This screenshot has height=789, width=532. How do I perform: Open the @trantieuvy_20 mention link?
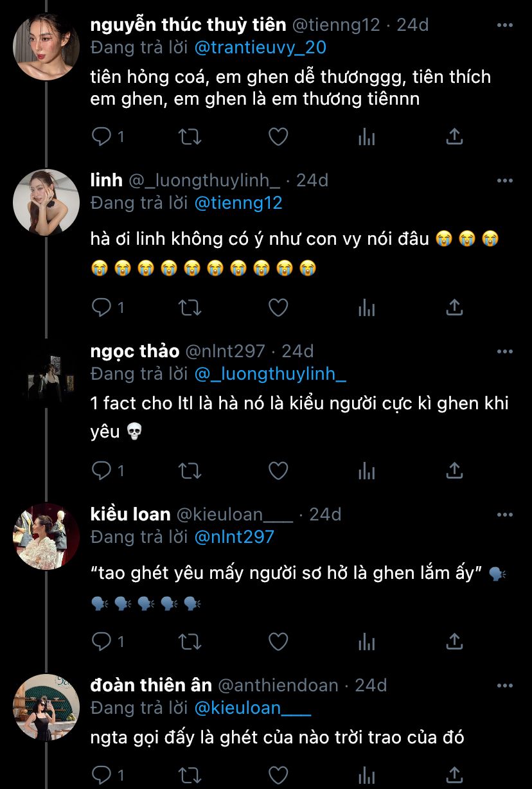[x=261, y=48]
